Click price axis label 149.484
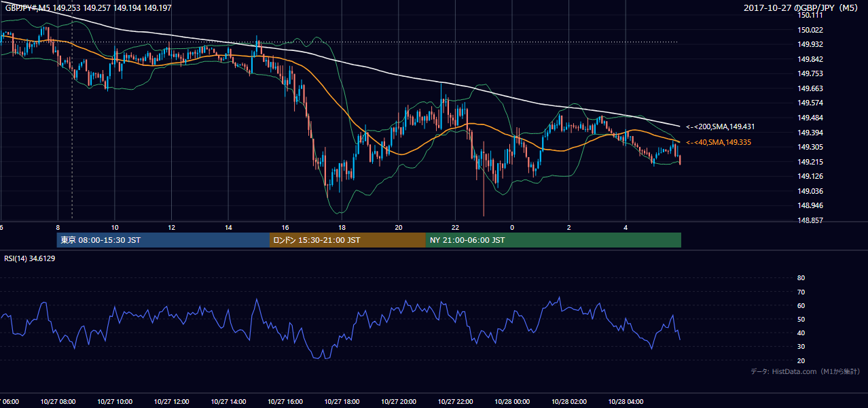 tap(810, 118)
